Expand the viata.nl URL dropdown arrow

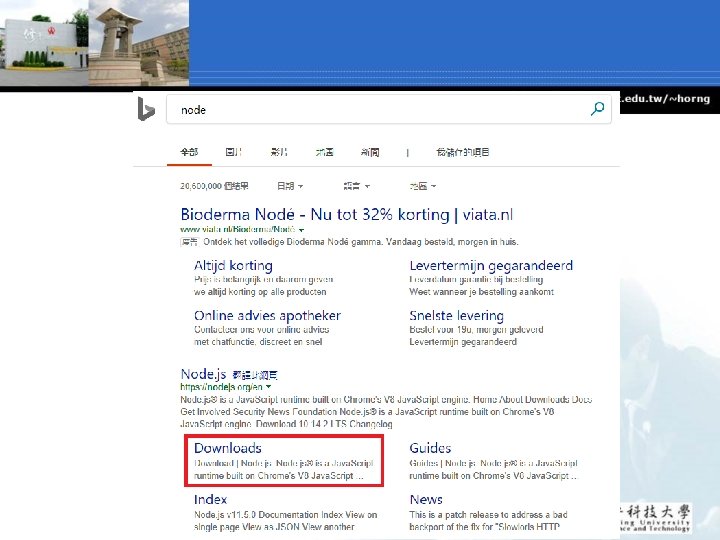301,230
